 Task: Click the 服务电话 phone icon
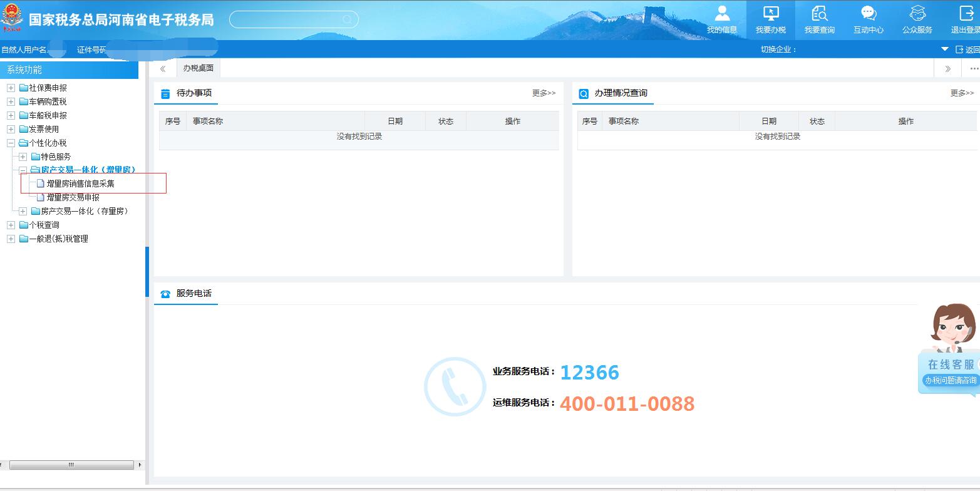[165, 293]
